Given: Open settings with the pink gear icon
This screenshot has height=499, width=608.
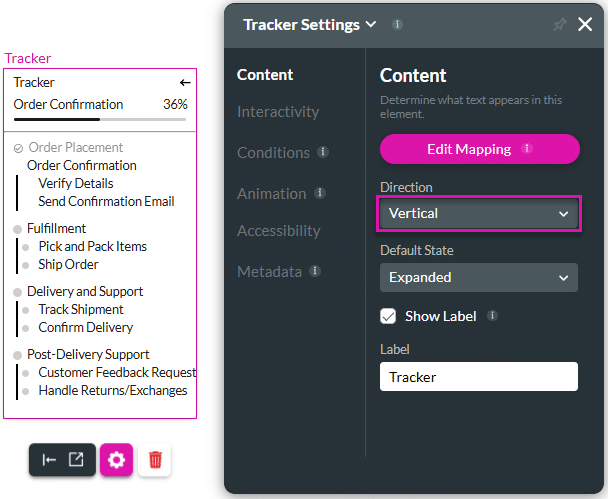Looking at the screenshot, I should pos(116,460).
